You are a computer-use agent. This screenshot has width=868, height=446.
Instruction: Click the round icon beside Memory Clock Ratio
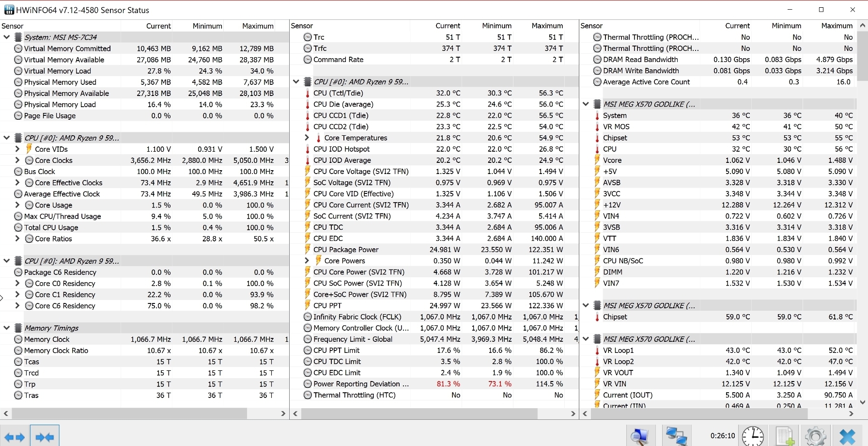[x=18, y=350]
